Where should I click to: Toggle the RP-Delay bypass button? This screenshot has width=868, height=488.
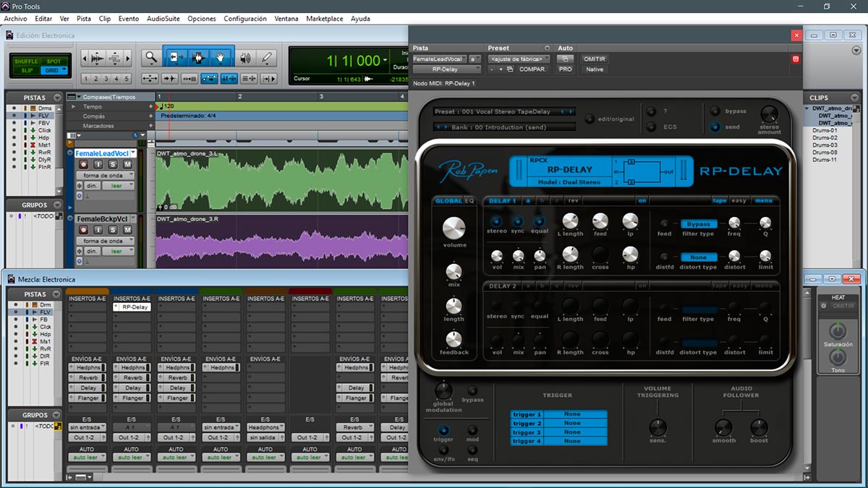coord(715,111)
